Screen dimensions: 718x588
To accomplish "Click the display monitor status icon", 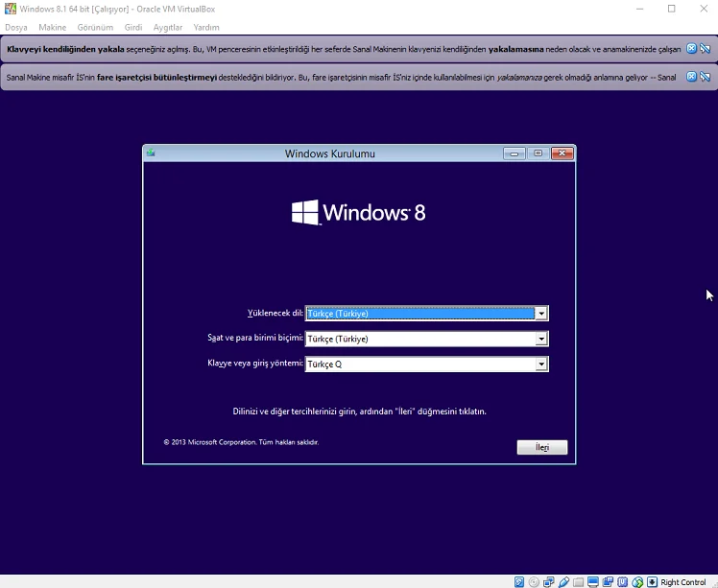I will point(593,581).
